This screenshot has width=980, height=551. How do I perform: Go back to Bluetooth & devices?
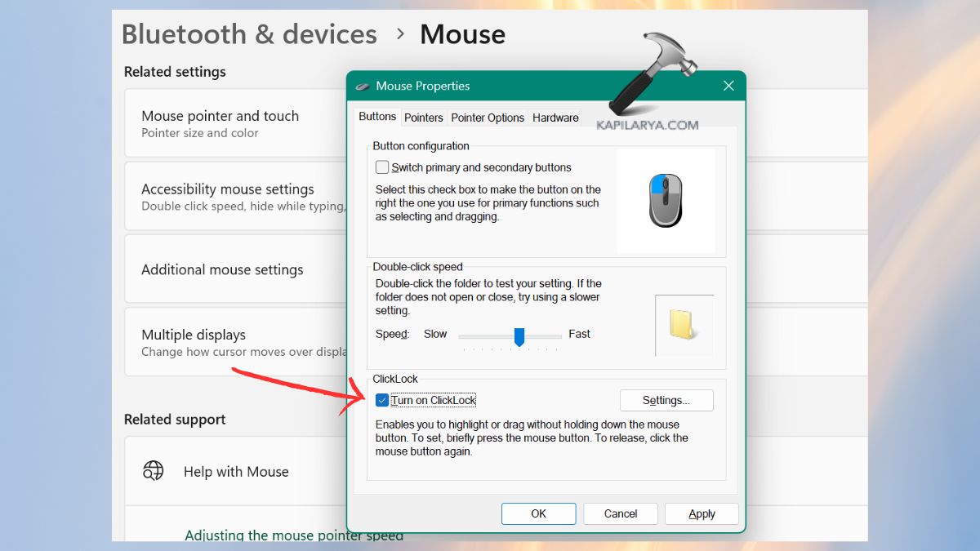(249, 34)
